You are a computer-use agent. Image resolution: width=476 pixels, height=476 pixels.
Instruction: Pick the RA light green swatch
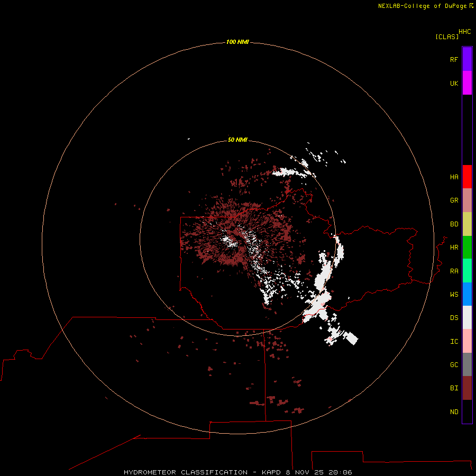click(x=467, y=271)
